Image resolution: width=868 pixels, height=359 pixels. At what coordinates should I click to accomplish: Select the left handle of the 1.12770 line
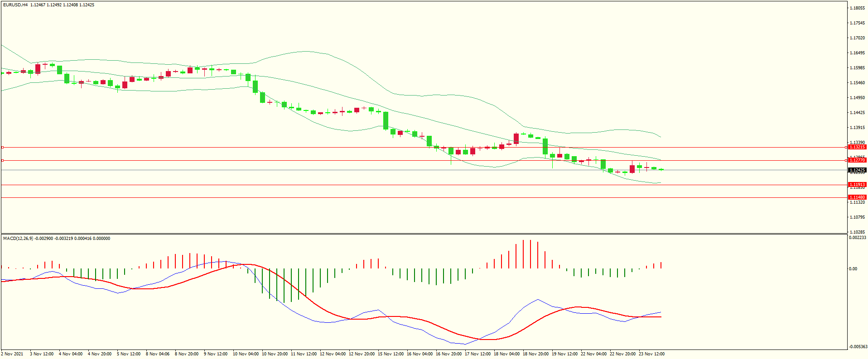point(2,160)
